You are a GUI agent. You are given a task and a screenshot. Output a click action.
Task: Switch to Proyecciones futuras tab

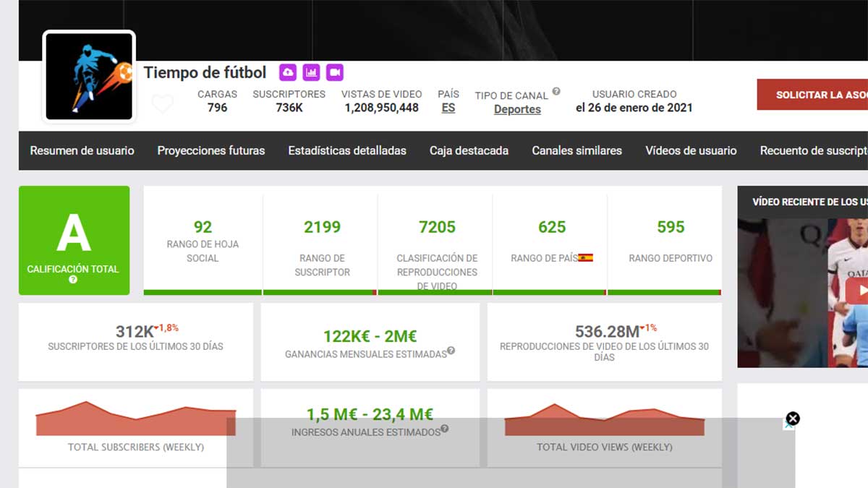point(211,150)
